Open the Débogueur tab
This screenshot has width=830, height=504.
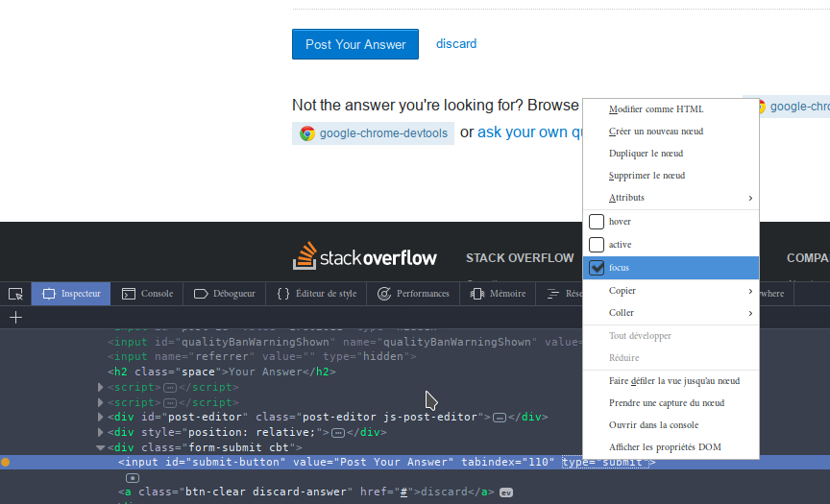[225, 294]
